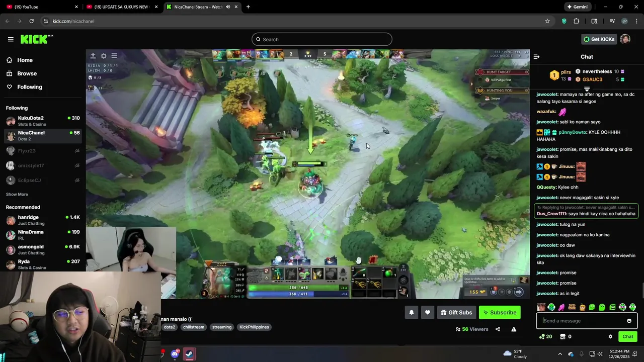Open the emoji picker in message box
This screenshot has height=362, width=644.
coord(629,321)
